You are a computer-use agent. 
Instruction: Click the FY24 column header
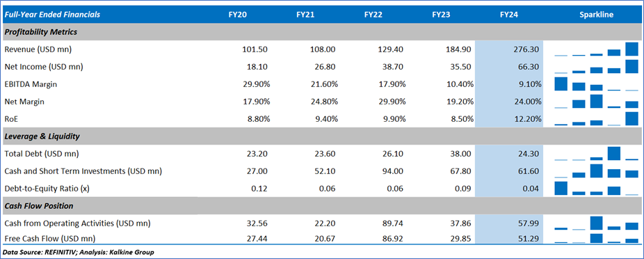[x=509, y=15]
